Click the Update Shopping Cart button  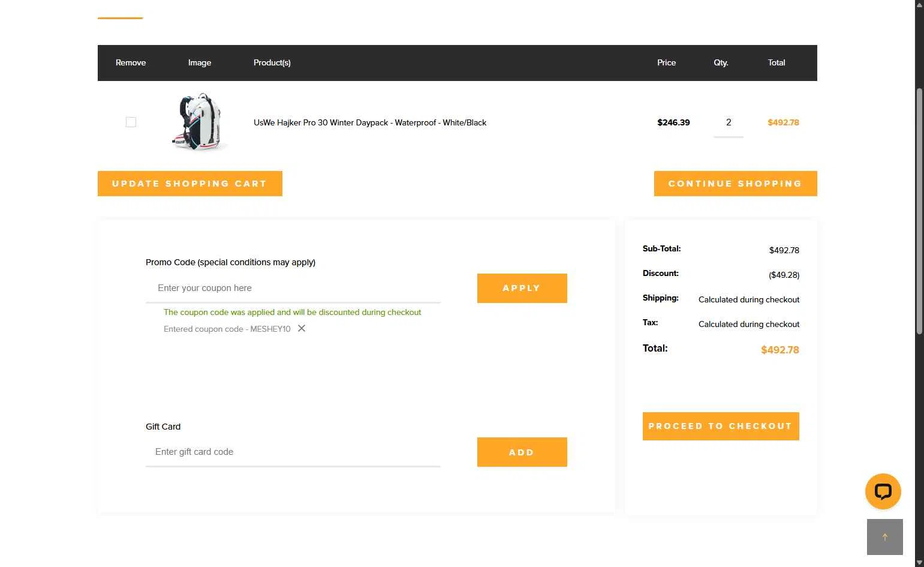tap(190, 184)
